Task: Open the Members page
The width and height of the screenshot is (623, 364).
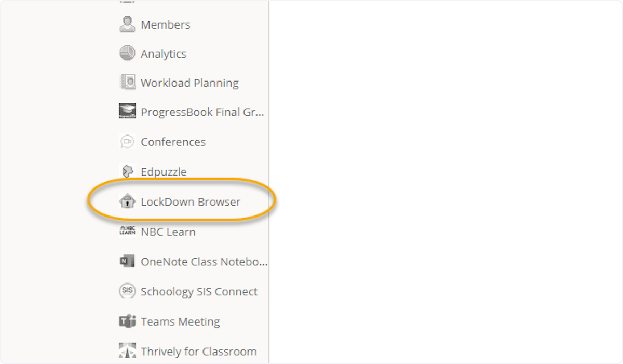Action: click(x=166, y=24)
